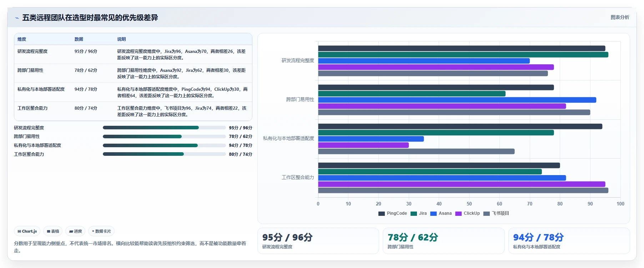The height and width of the screenshot is (268, 644).
Task: Click the Asana bar in the 跨部门易用性 group
Action: click(x=457, y=100)
